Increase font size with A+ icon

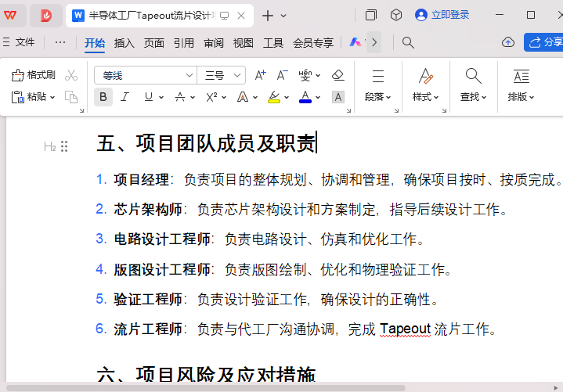pyautogui.click(x=260, y=75)
